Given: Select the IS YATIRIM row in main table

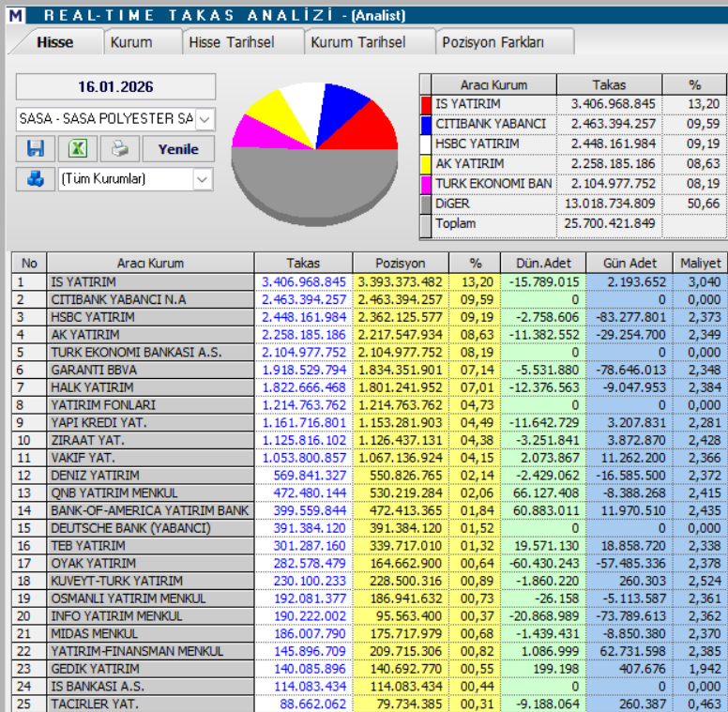Looking at the screenshot, I should click(x=370, y=282).
